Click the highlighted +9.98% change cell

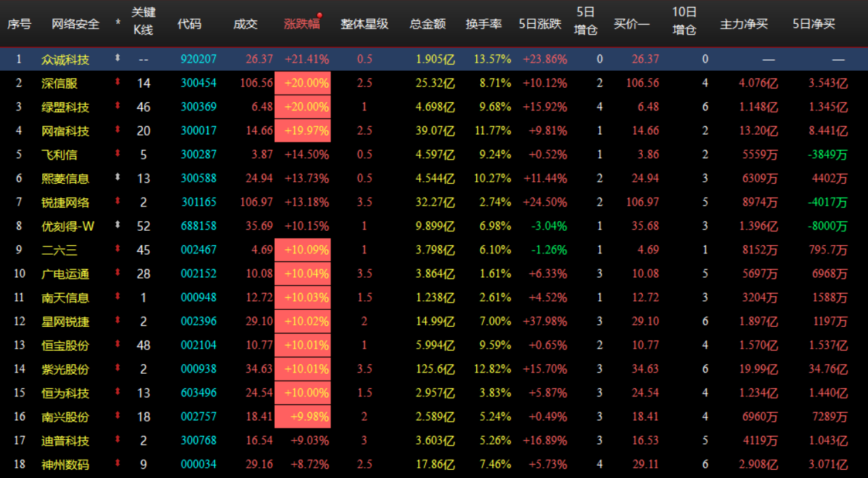point(303,417)
